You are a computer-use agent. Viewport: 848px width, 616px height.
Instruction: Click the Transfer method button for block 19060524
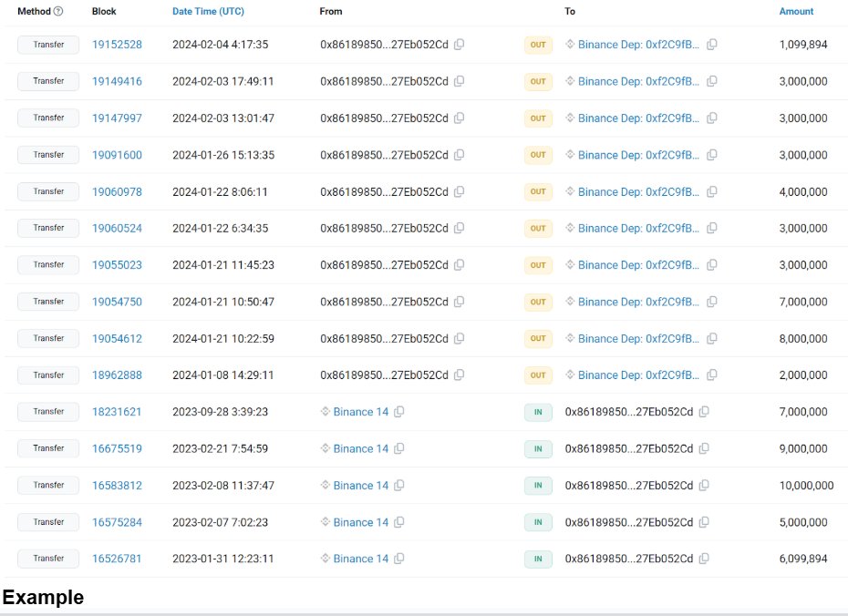point(48,228)
